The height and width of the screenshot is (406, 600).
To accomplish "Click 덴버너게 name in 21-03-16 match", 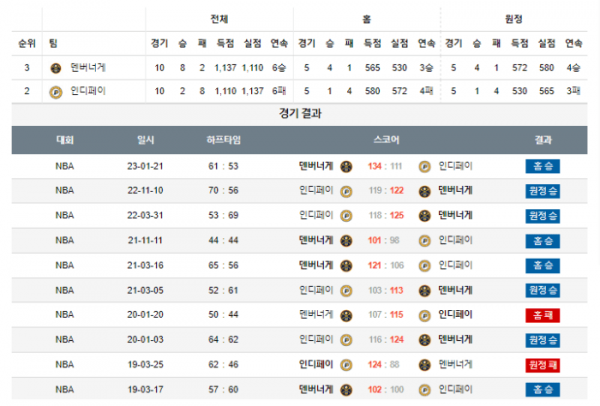I will [316, 265].
